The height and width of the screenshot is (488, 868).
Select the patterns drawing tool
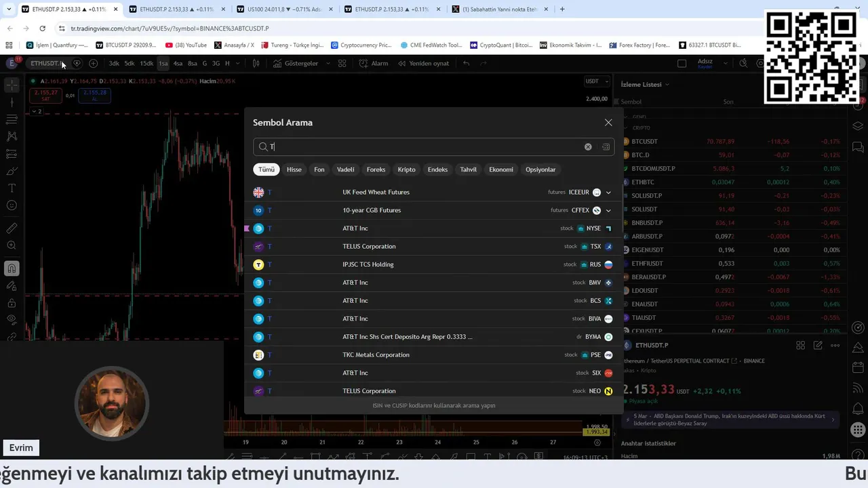pyautogui.click(x=12, y=136)
